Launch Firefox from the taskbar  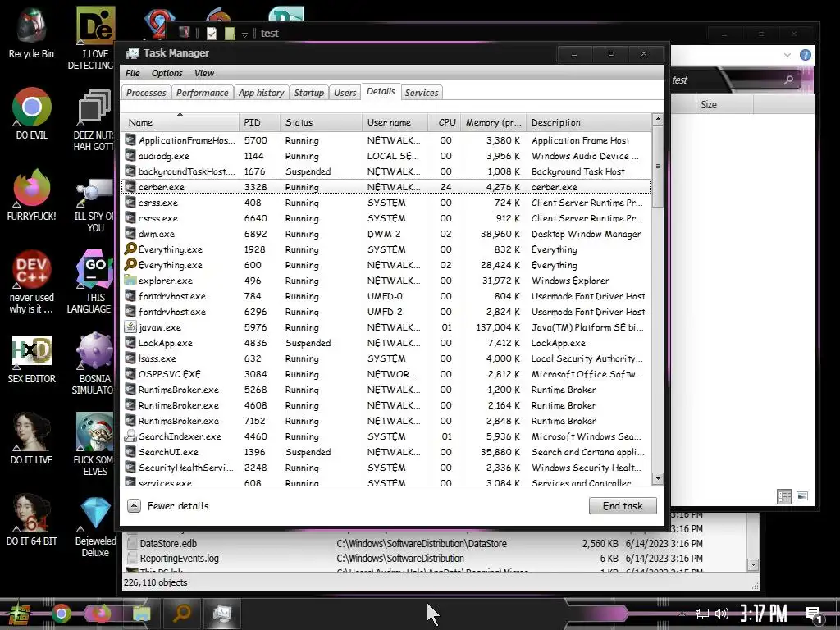101,614
